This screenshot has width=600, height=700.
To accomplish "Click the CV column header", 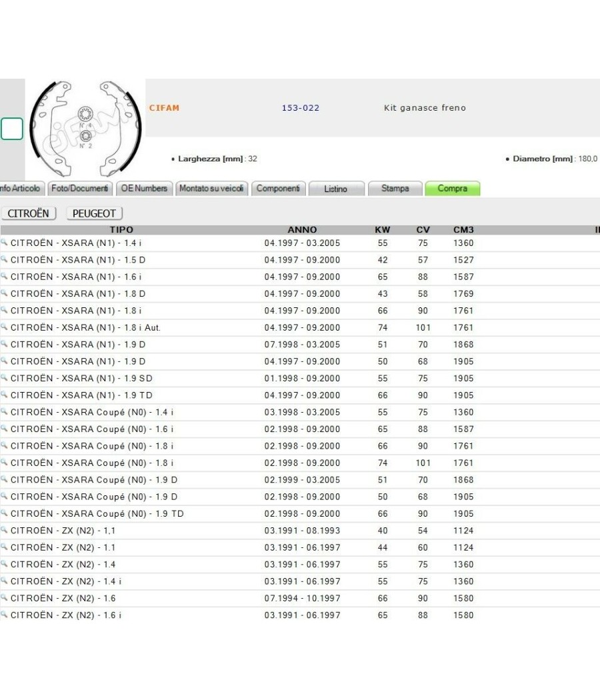I will pyautogui.click(x=423, y=229).
